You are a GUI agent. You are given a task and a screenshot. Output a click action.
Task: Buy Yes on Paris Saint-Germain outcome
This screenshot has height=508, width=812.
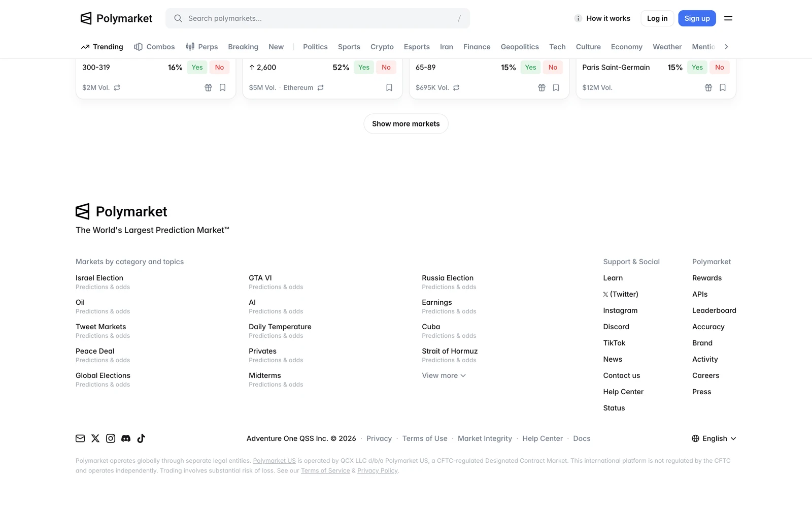pos(697,67)
